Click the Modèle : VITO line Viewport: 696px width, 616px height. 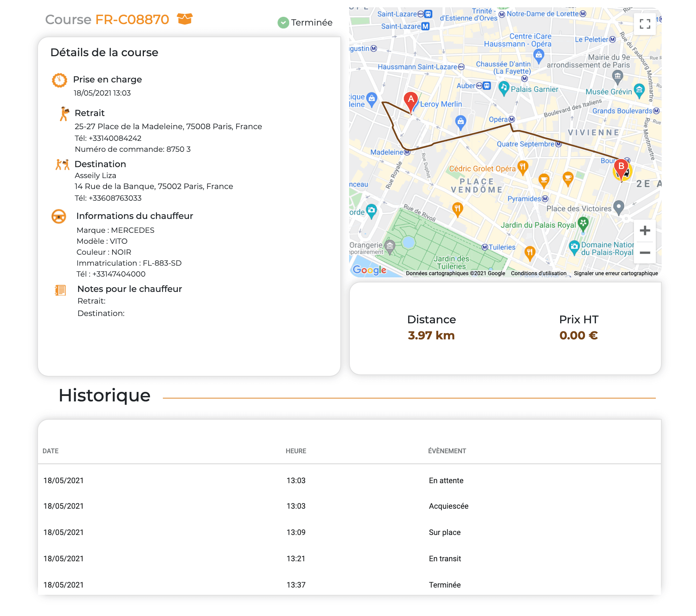click(102, 241)
